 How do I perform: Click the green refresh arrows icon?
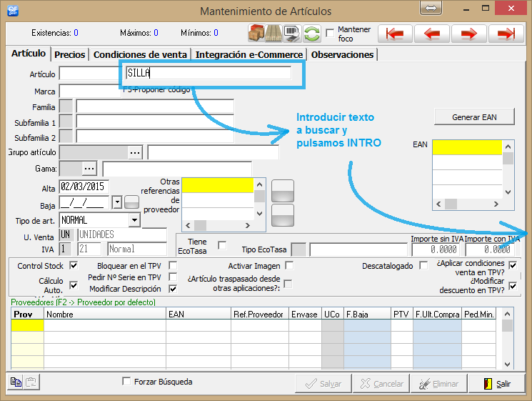coord(312,34)
